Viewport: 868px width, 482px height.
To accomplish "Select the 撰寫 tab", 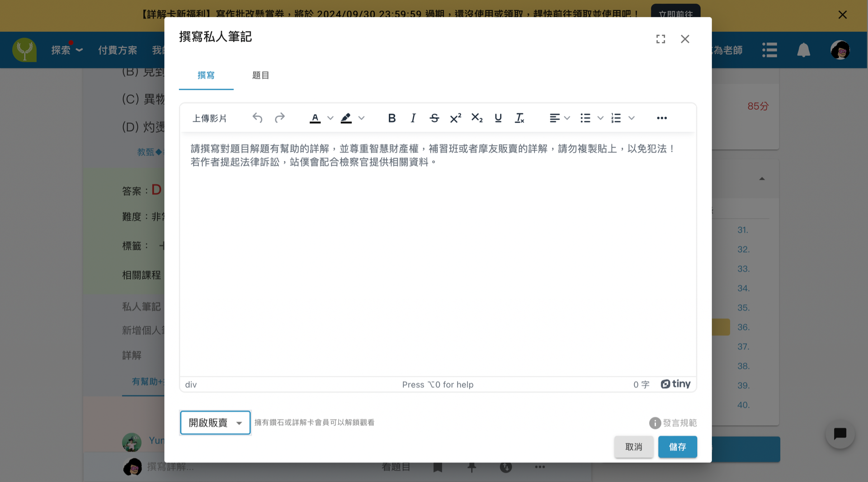I will [x=206, y=75].
